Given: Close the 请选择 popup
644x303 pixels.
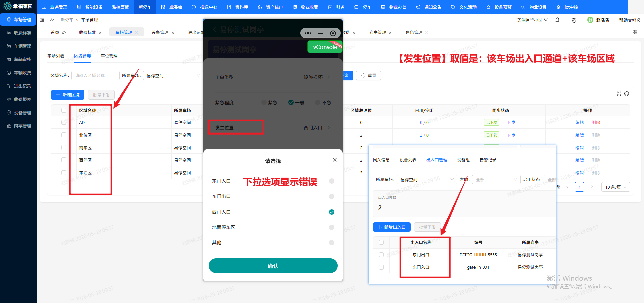Looking at the screenshot, I should 335,160.
